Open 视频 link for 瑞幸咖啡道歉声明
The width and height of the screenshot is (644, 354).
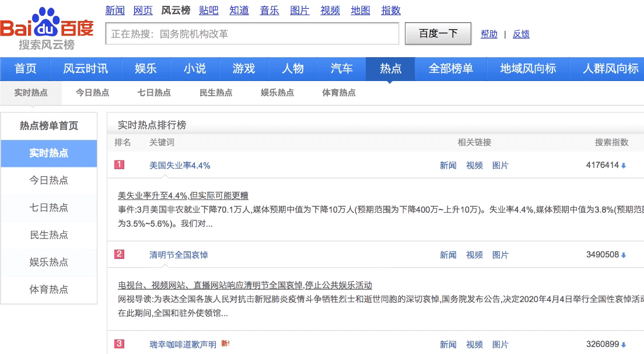click(x=474, y=345)
